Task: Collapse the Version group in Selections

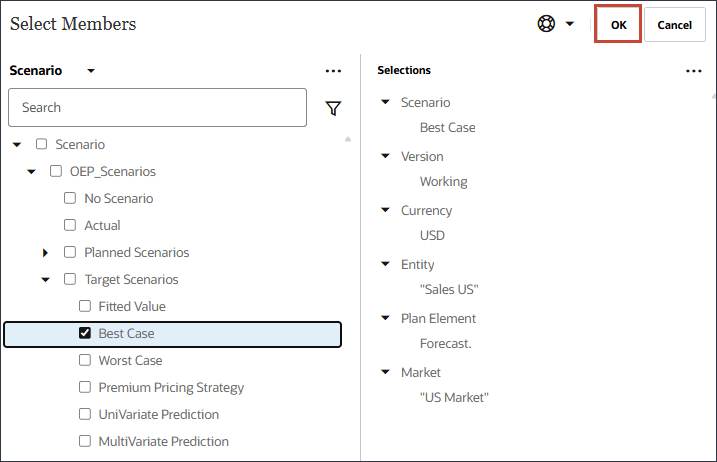Action: coord(386,156)
